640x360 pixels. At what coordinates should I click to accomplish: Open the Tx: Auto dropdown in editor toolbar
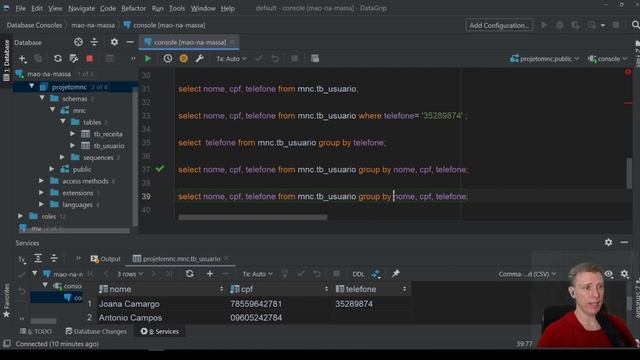(231, 59)
